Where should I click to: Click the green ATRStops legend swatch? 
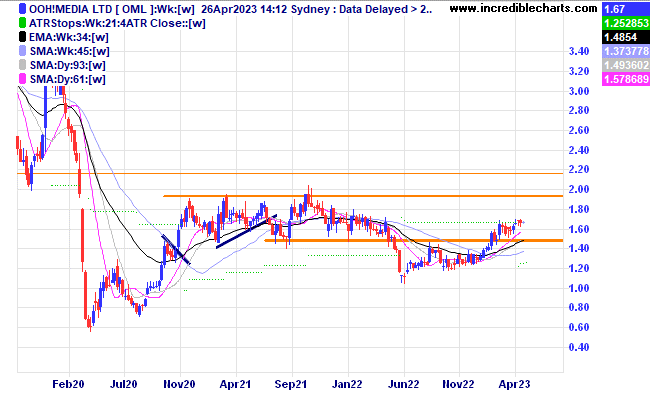point(22,23)
